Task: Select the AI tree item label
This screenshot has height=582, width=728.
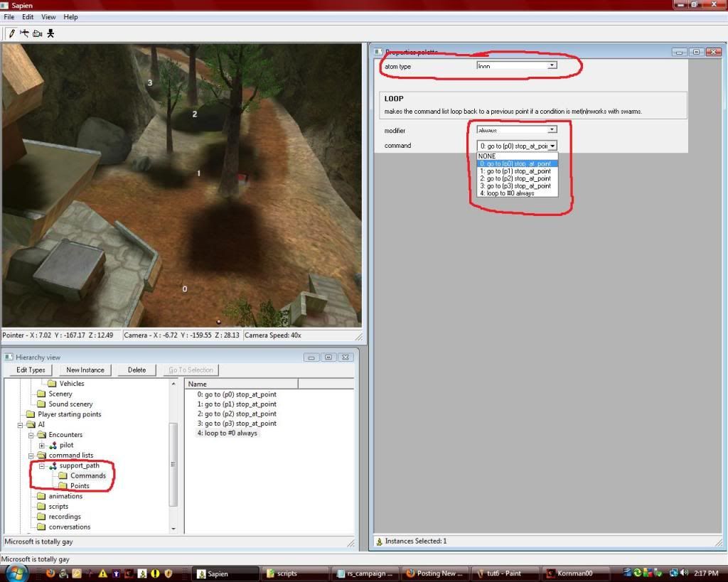Action: pyautogui.click(x=41, y=425)
